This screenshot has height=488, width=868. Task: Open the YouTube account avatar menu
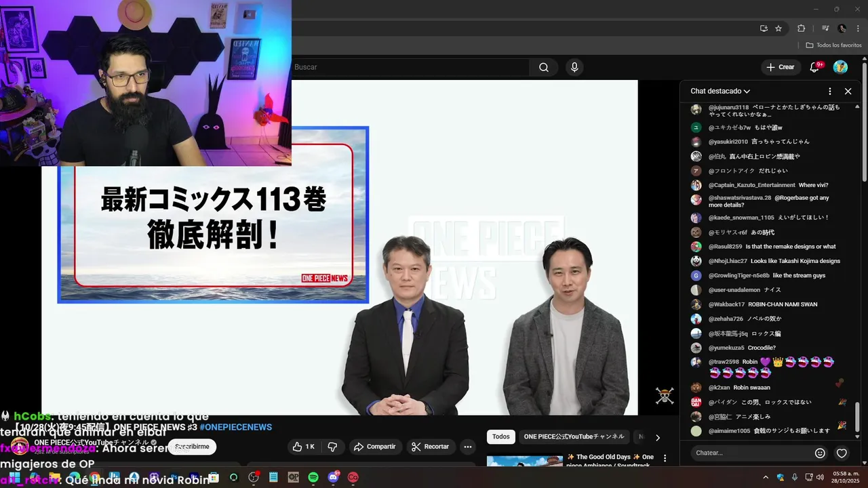(x=840, y=67)
